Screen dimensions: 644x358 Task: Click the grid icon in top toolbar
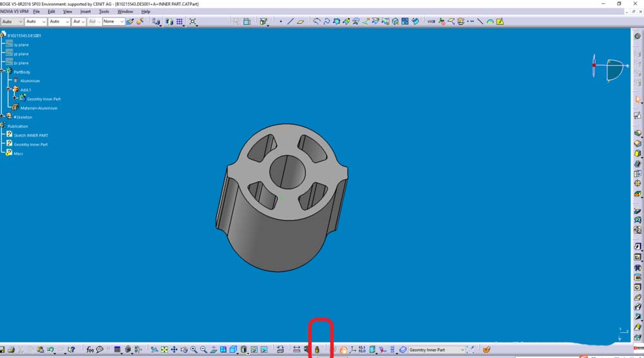tap(180, 21)
